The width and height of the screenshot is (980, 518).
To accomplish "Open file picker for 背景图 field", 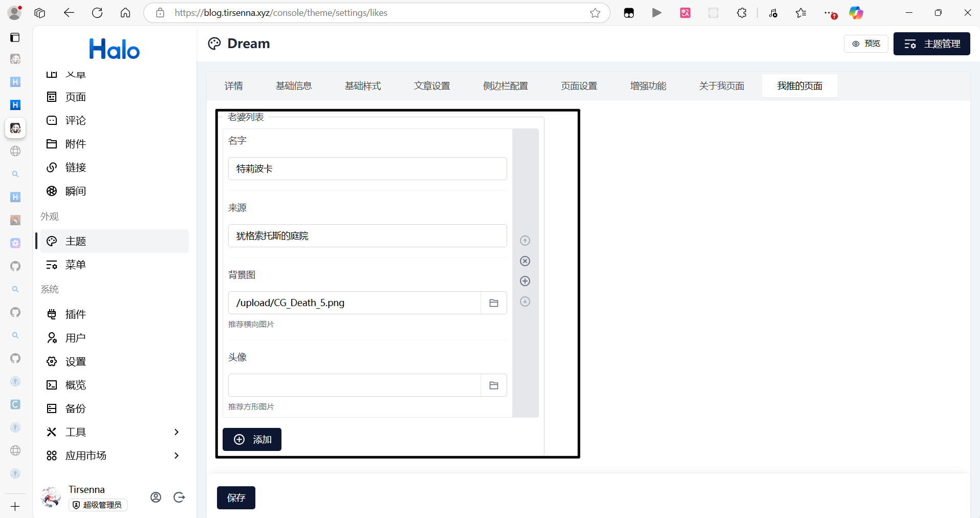I will click(x=493, y=303).
